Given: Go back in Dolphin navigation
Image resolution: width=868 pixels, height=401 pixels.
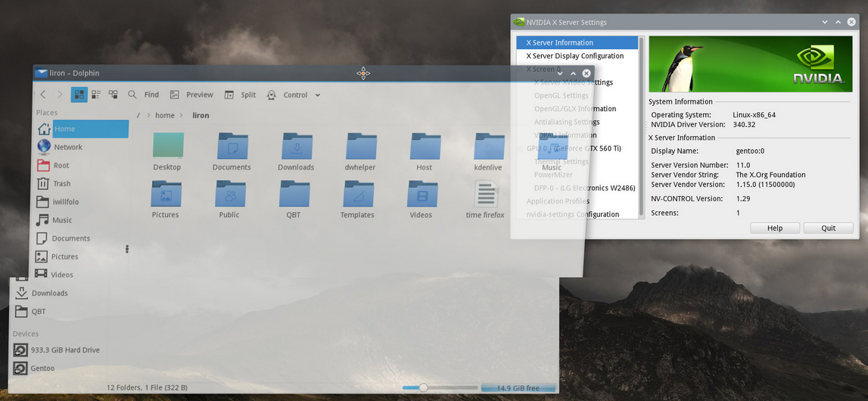Looking at the screenshot, I should (x=43, y=95).
